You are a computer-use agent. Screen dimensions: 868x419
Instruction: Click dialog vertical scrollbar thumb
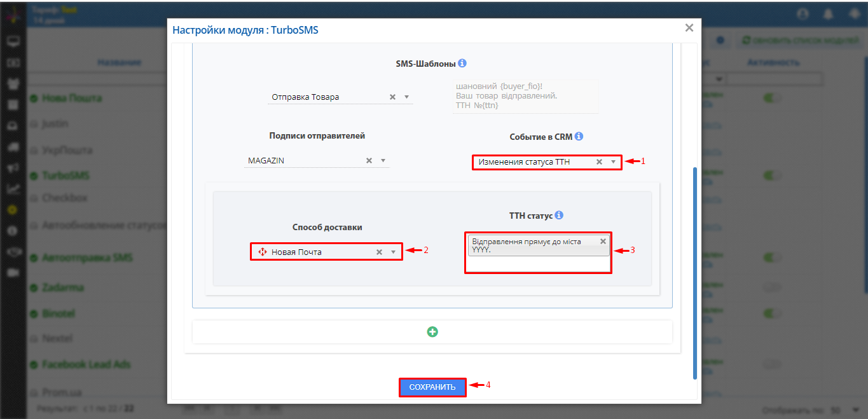coord(695,273)
